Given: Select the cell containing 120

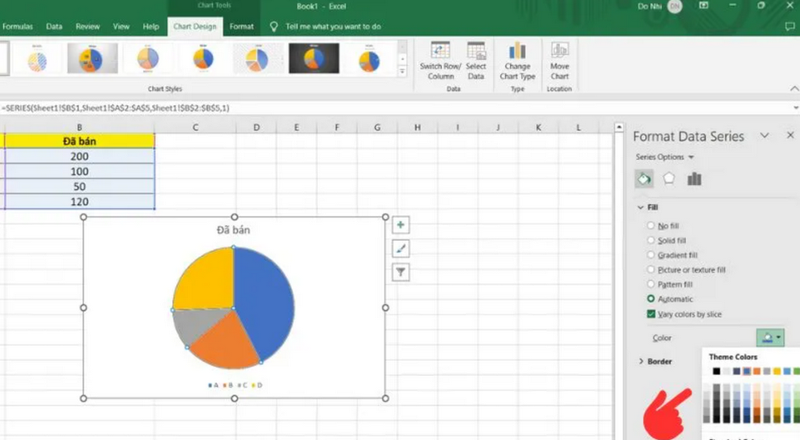Looking at the screenshot, I should tap(79, 202).
